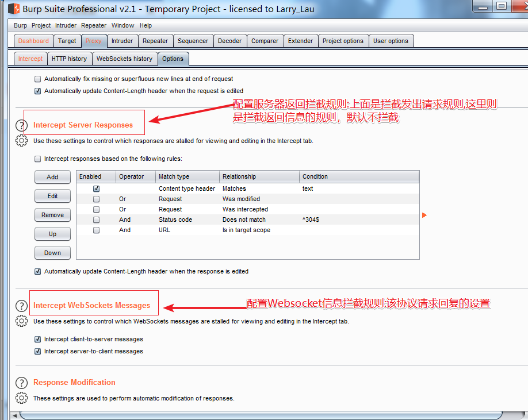Select the Options sub-tab
Viewport: 528px width, 420px height.
(173, 59)
